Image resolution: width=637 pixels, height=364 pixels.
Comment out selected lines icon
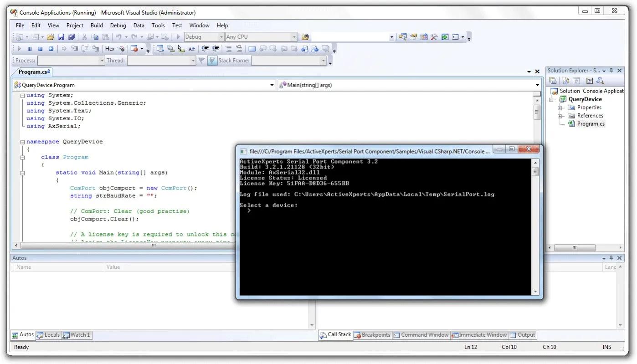tap(228, 49)
